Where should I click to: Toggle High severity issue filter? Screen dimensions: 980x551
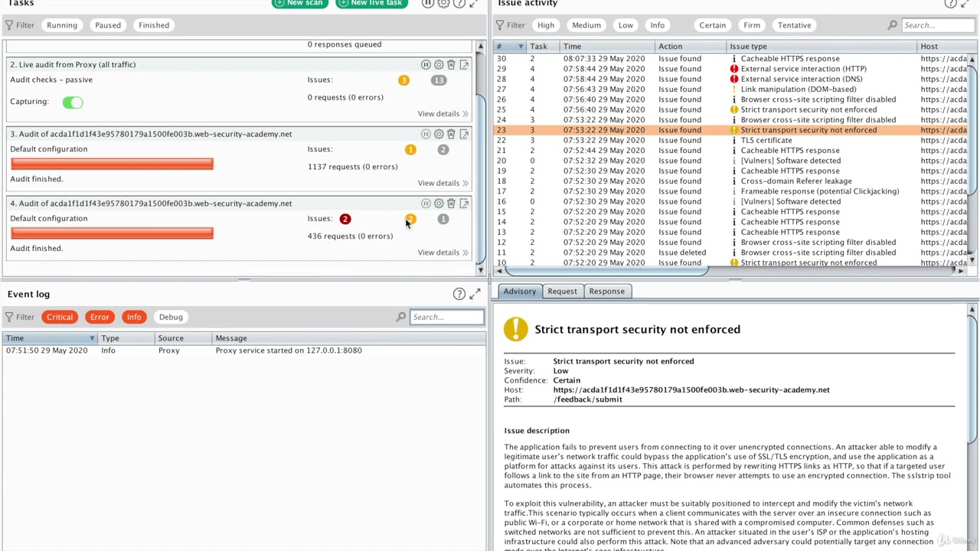(546, 25)
